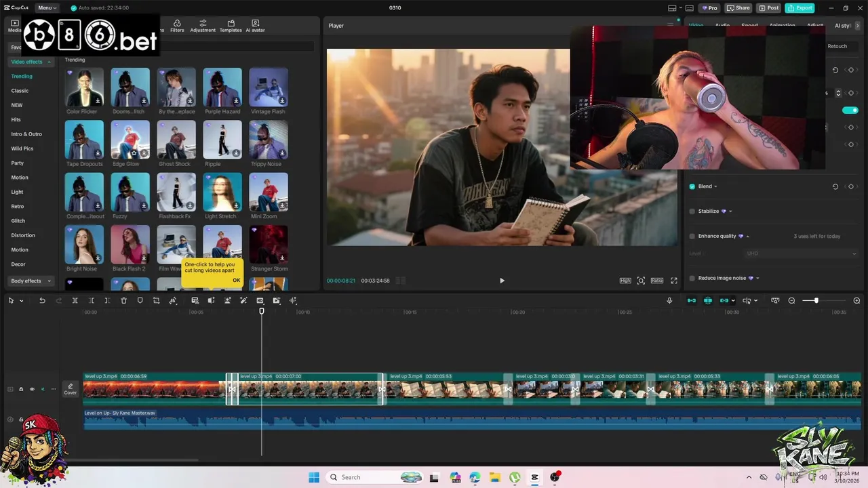Click the microphone record voiceover icon
Image resolution: width=868 pixels, height=488 pixels.
(x=669, y=300)
